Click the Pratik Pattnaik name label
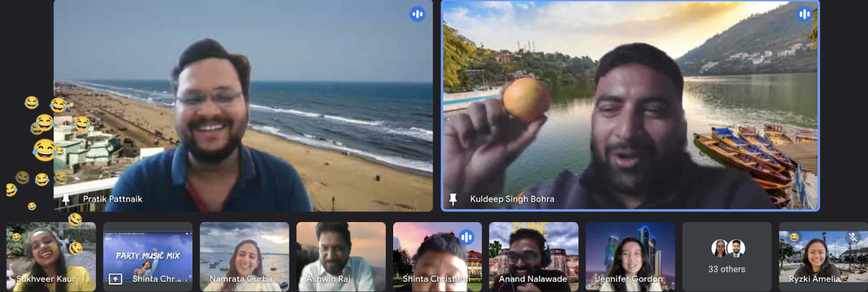This screenshot has height=292, width=868. point(112,199)
